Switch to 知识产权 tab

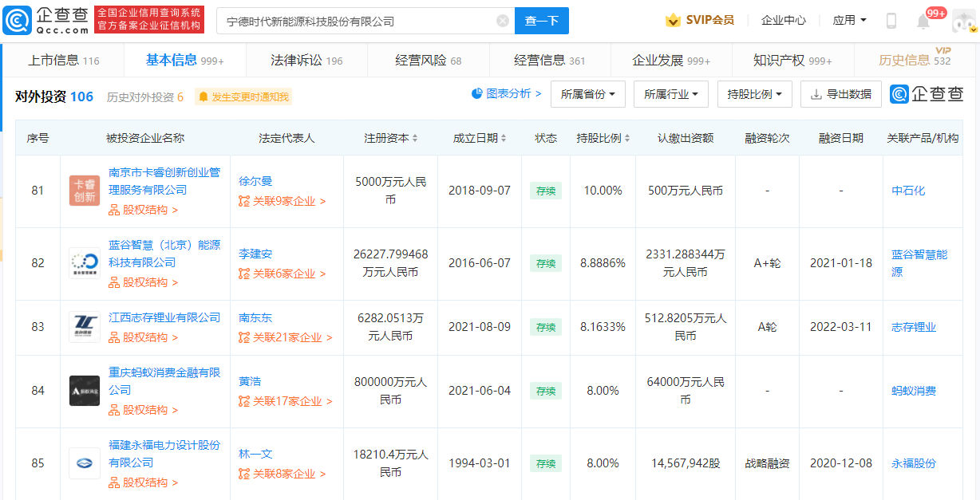[792, 60]
